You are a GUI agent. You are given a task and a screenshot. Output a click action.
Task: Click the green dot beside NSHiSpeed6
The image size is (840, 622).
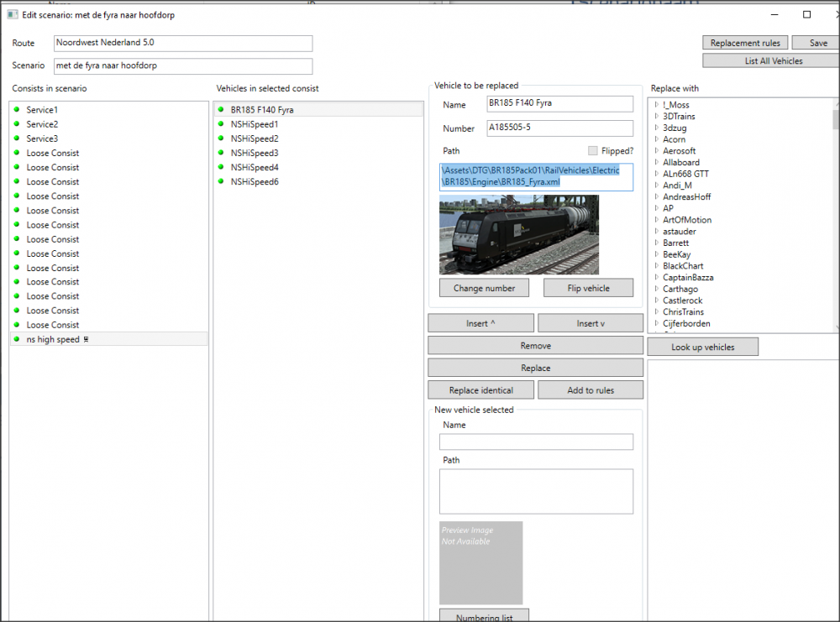tap(220, 181)
